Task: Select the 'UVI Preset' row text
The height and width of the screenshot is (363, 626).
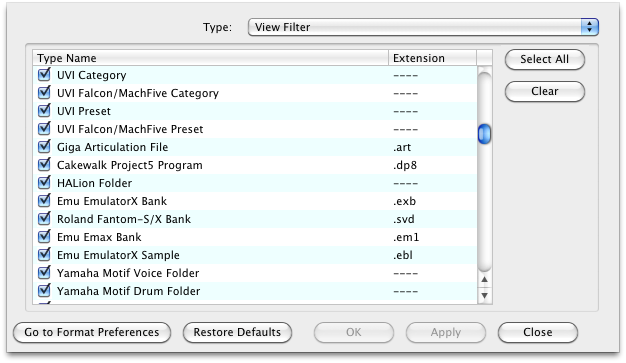Action: click(x=84, y=111)
